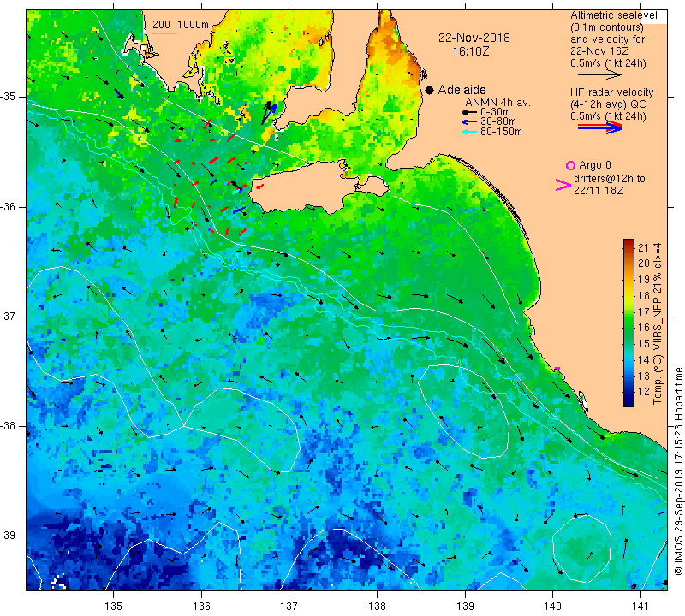Click the '0.5m/s (1kt 24h)' altimetric scale text

(608, 63)
